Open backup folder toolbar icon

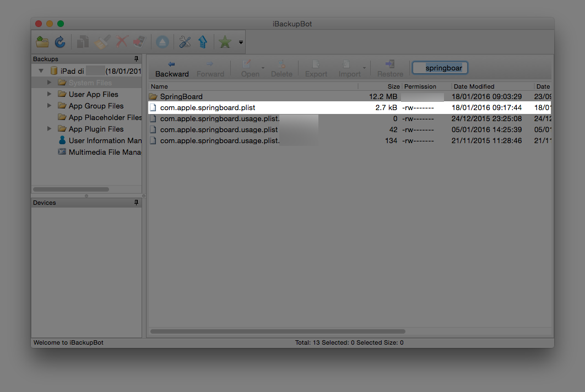pyautogui.click(x=42, y=42)
